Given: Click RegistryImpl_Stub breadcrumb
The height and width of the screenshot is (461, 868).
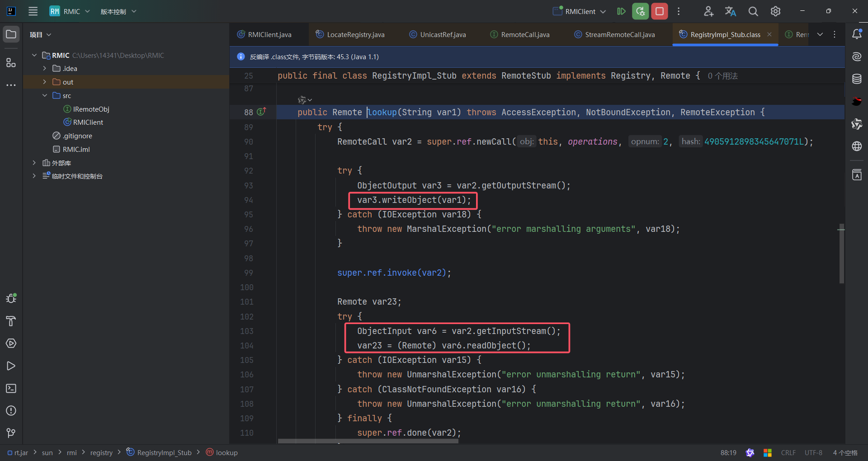Looking at the screenshot, I should coord(159,452).
